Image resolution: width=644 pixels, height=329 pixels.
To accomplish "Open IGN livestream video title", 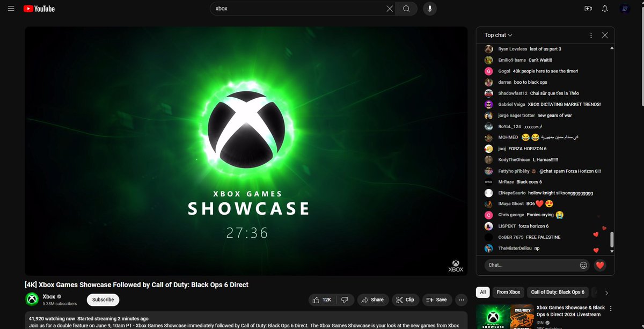I will pos(570,311).
